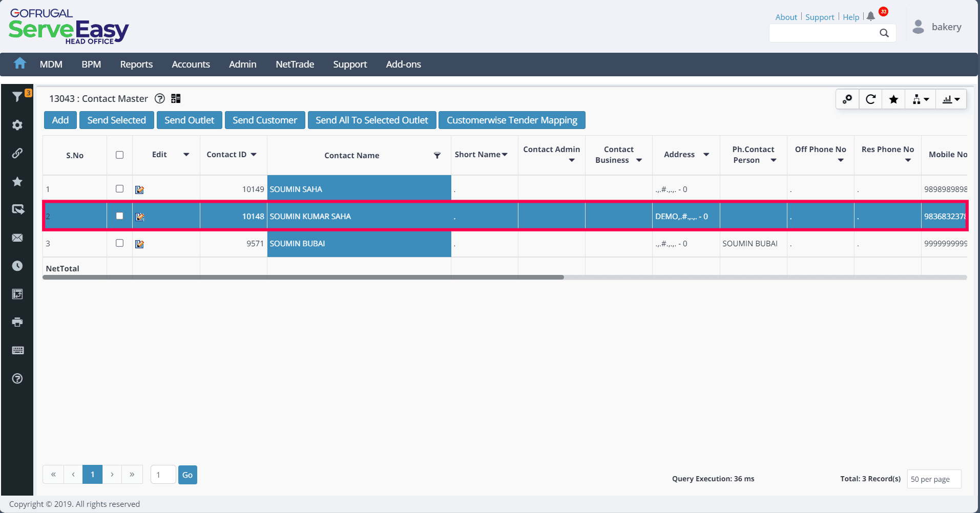Expand the Edit column dropdown
The width and height of the screenshot is (980, 513).
(186, 155)
